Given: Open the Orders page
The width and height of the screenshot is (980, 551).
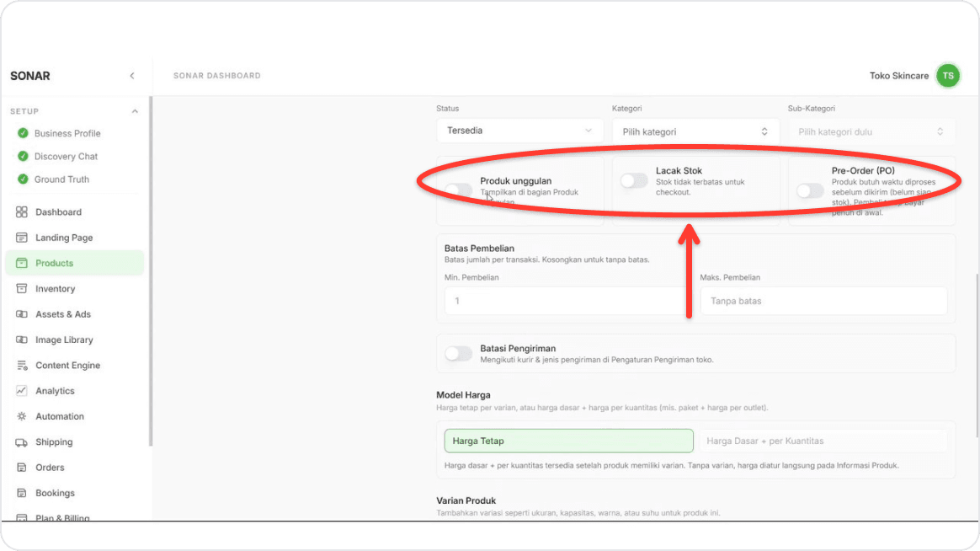Looking at the screenshot, I should click(50, 468).
